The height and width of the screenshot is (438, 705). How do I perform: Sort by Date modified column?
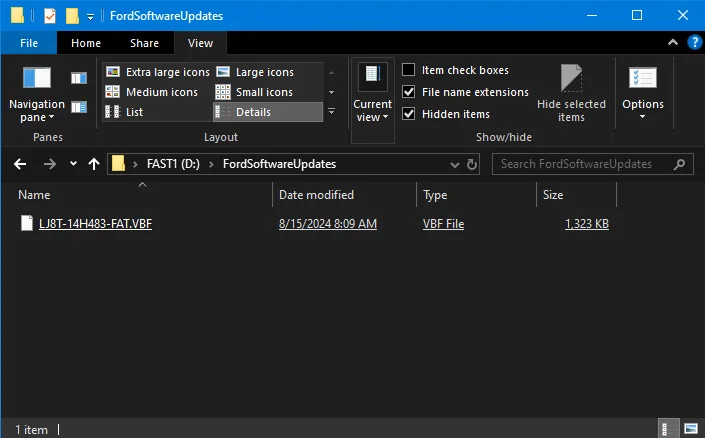click(x=317, y=195)
